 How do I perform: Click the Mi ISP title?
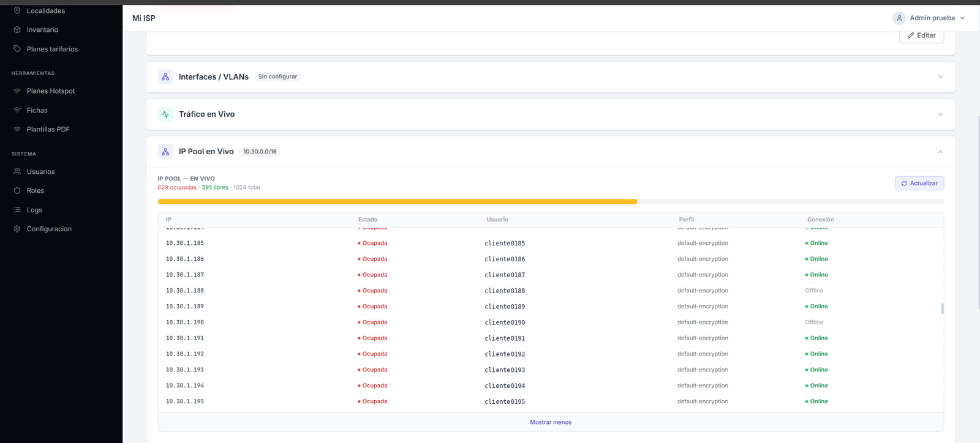coord(144,18)
